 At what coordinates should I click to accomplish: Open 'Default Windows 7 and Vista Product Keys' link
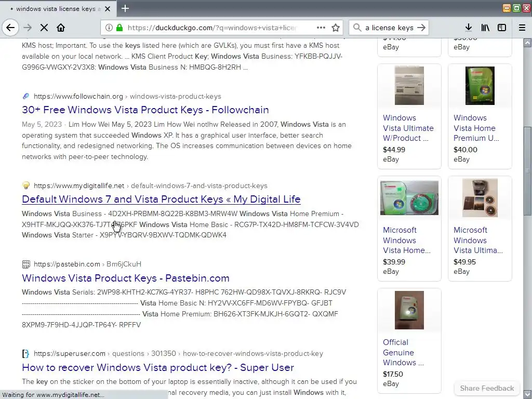[161, 199]
